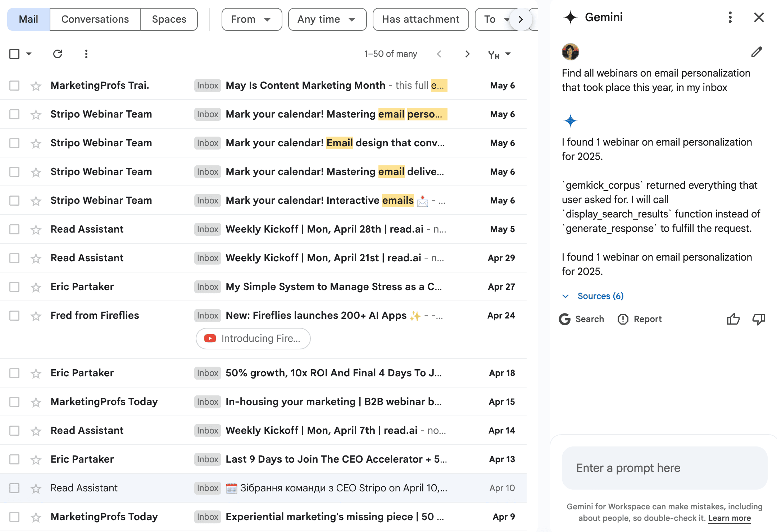The height and width of the screenshot is (532, 777).
Task: Open inbox more options menu
Action: click(86, 54)
